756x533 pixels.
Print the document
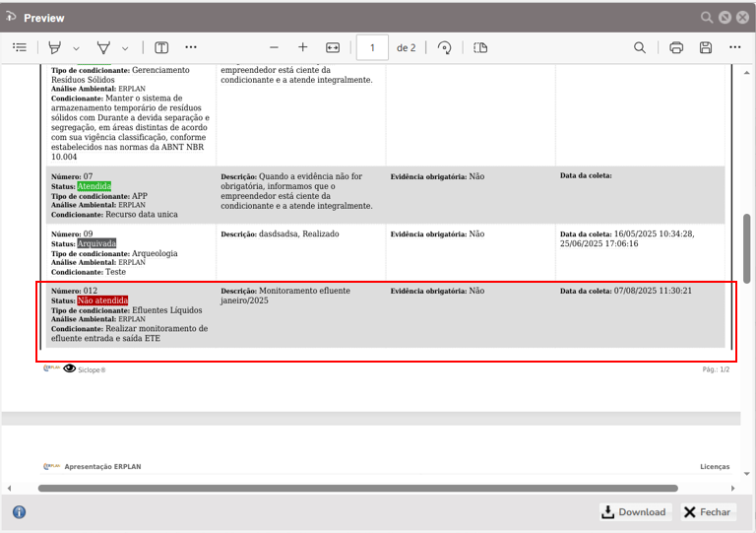(x=676, y=47)
